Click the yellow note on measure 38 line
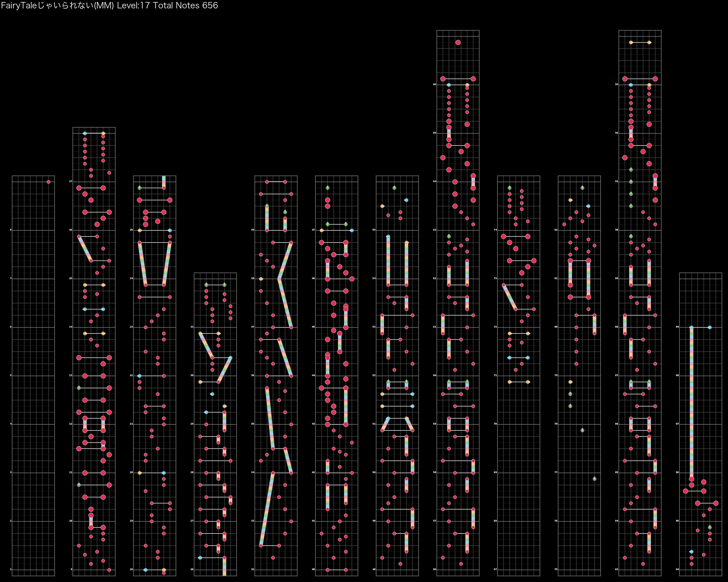This screenshot has width=728, height=582. (261, 279)
